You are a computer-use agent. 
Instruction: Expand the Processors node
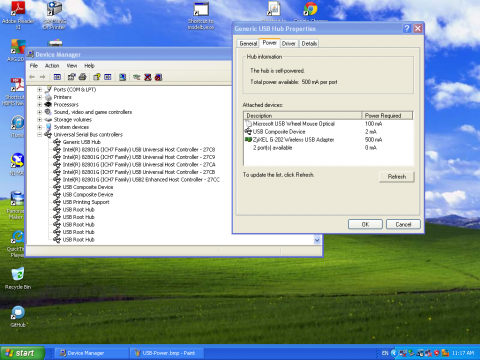coord(39,104)
